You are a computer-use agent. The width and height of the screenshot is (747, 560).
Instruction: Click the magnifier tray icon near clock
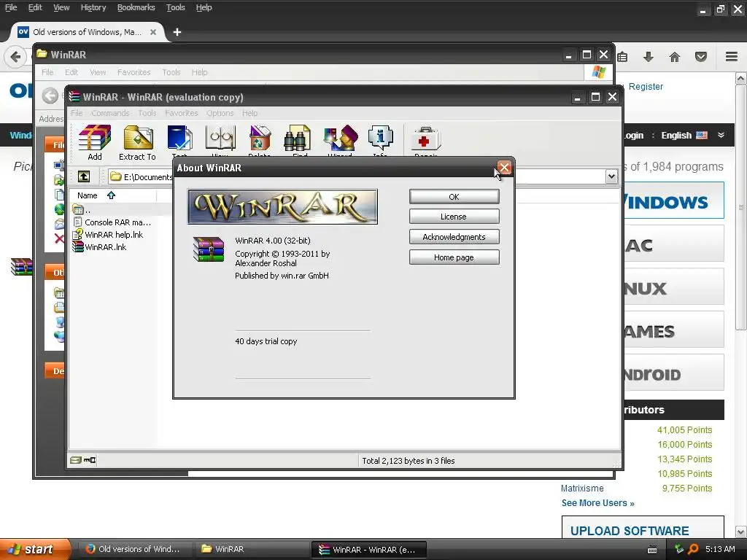[693, 549]
